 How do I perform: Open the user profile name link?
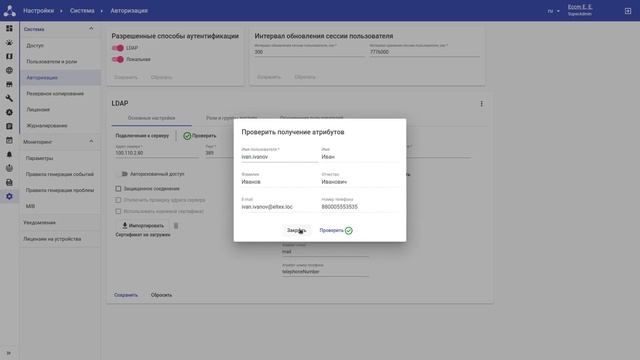point(580,7)
